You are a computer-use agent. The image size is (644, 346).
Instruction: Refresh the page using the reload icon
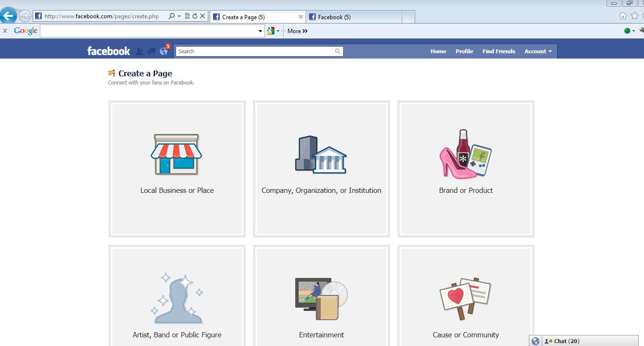tap(195, 16)
